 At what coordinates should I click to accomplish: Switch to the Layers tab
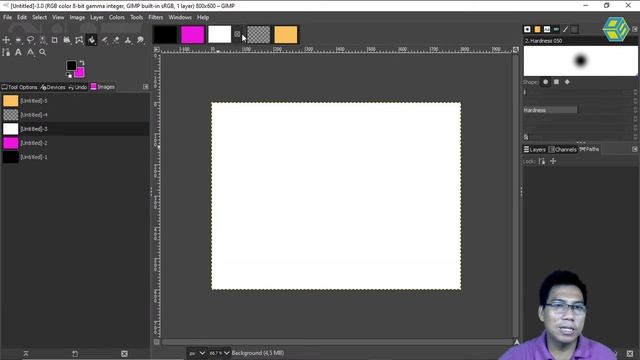(535, 149)
